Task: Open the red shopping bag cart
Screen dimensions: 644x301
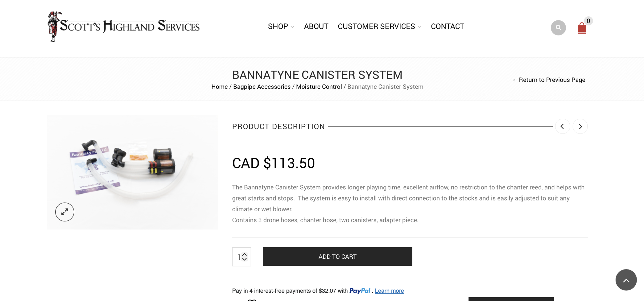Action: tap(582, 28)
